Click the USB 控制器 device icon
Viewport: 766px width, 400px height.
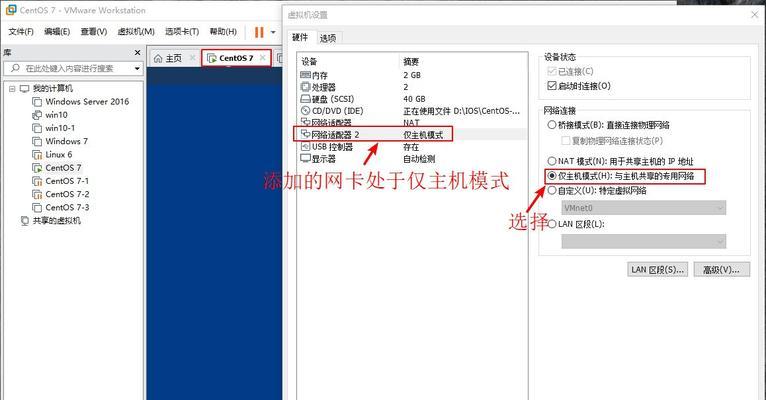coord(305,147)
